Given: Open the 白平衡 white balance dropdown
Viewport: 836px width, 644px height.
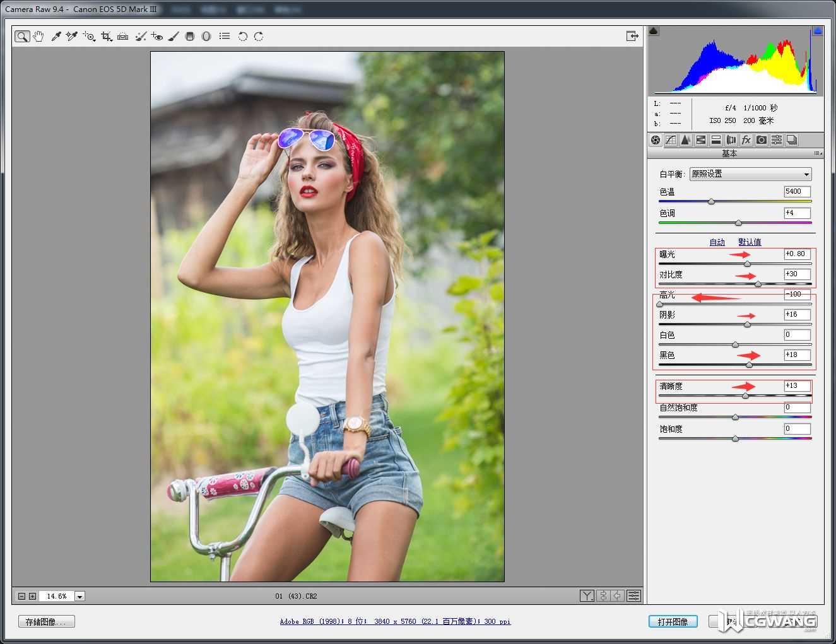Looking at the screenshot, I should pos(750,174).
